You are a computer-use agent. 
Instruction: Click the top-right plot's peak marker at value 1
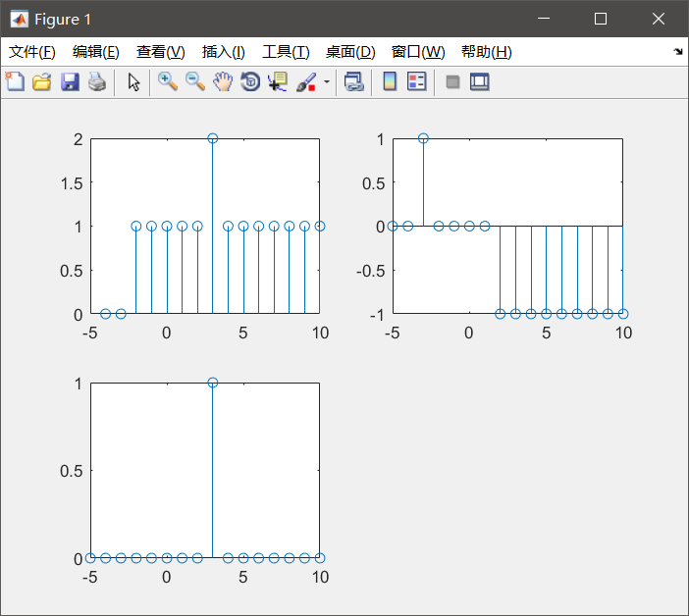(x=423, y=138)
